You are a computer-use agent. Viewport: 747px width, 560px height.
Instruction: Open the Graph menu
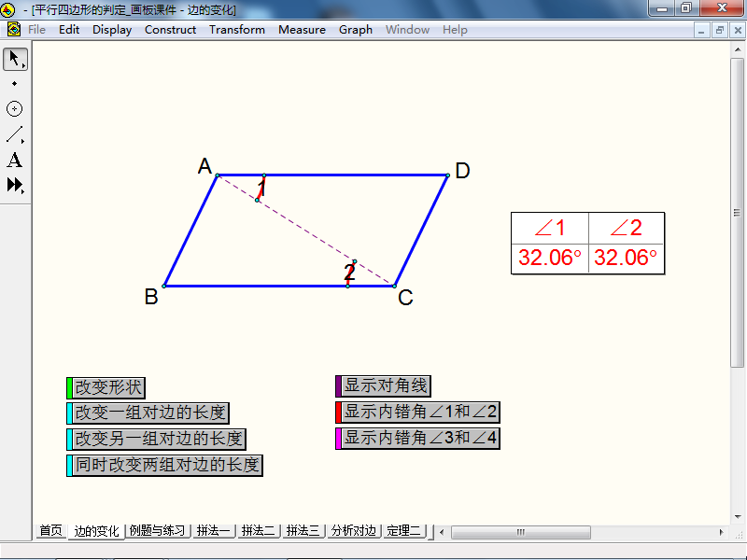coord(356,30)
